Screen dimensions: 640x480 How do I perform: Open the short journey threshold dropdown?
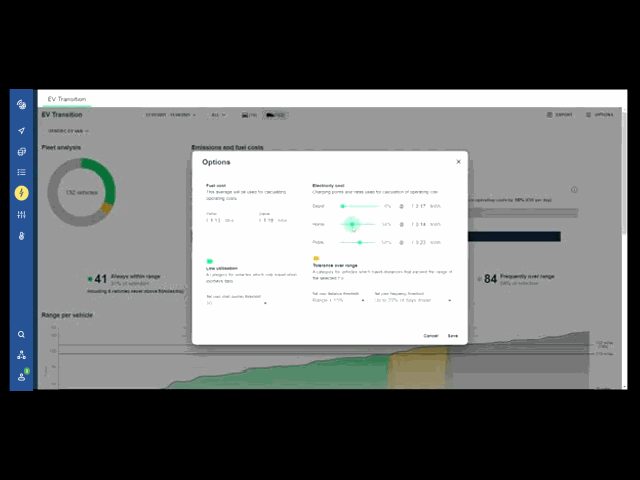pyautogui.click(x=237, y=303)
